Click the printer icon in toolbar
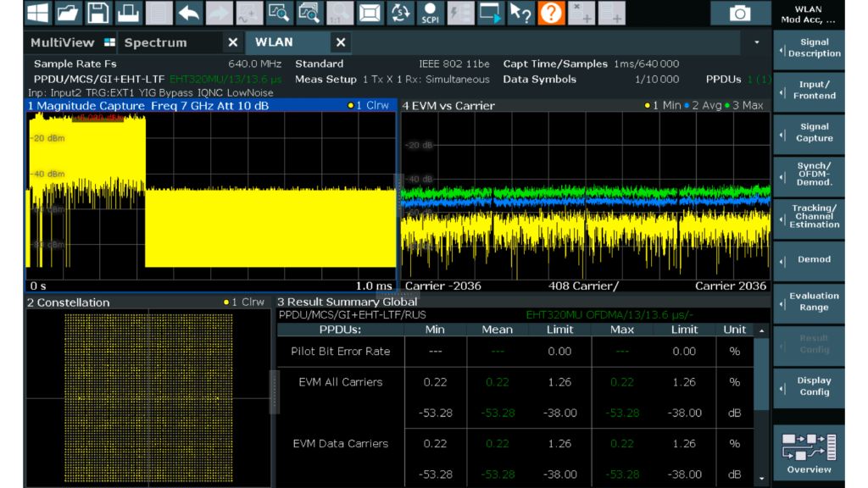Viewport: 868px width, 488px height. [127, 14]
